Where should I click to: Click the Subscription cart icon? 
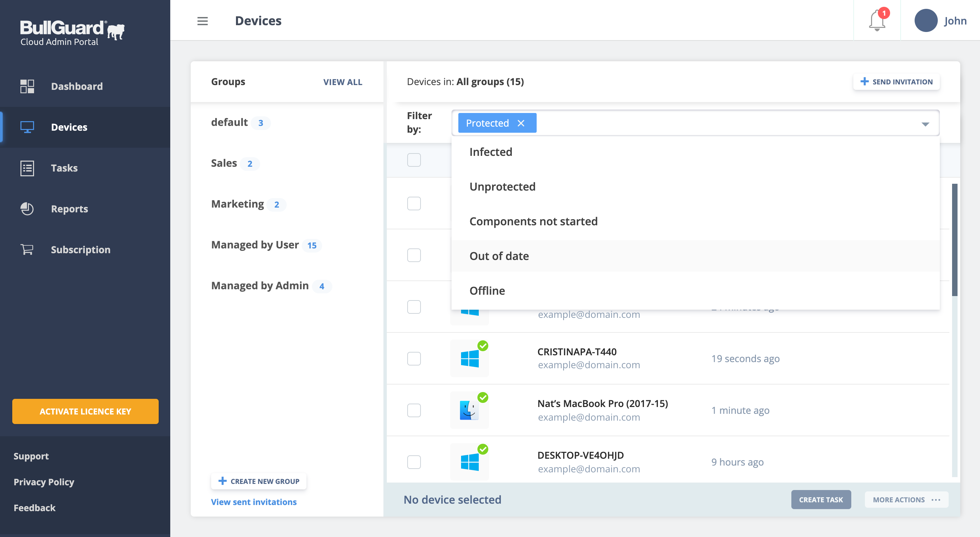[27, 249]
